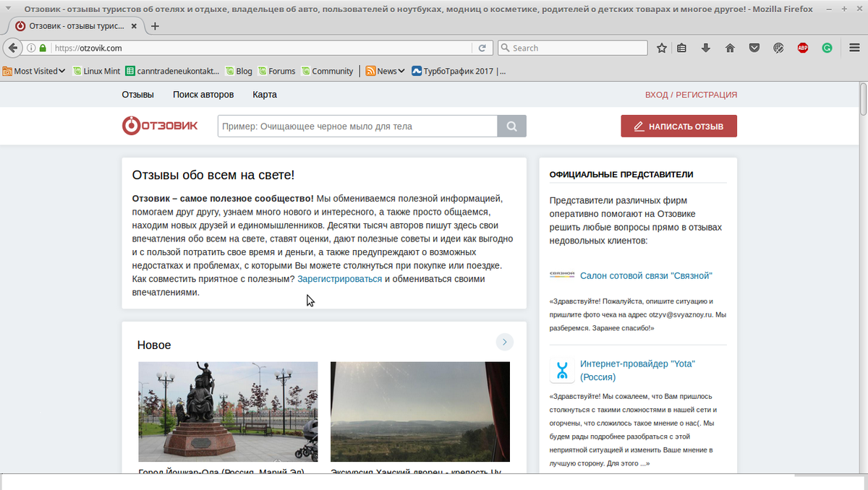Open the Pocket icon in the toolbar
Viewport: 868px width, 490px height.
pyautogui.click(x=754, y=48)
